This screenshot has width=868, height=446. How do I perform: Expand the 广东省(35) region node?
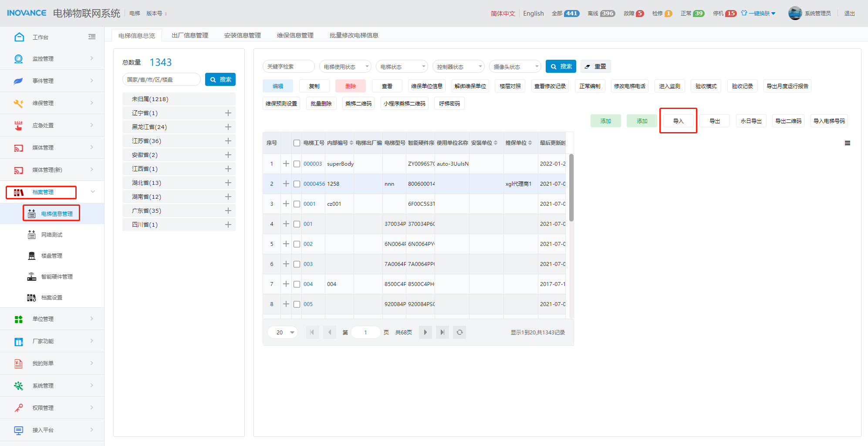[x=228, y=211]
